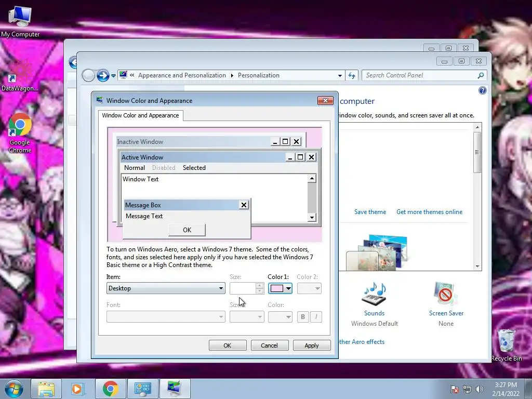
Task: Click themes list scrollbar thumb
Action: [477, 152]
